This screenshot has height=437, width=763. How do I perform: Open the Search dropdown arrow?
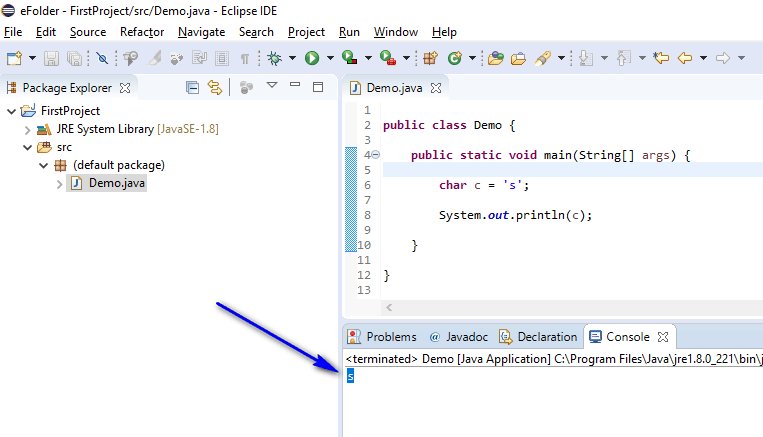(x=561, y=58)
